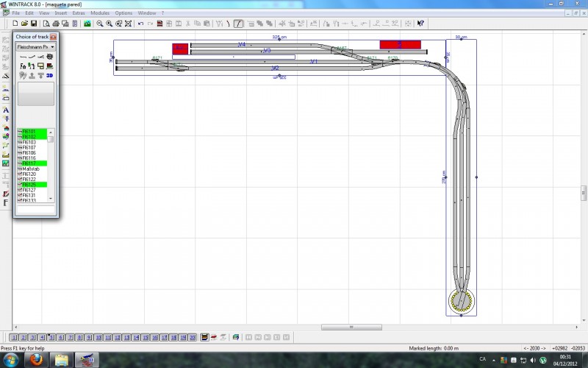Click the blue 3D icon in Choice of track
588x368 pixels.
[49, 76]
